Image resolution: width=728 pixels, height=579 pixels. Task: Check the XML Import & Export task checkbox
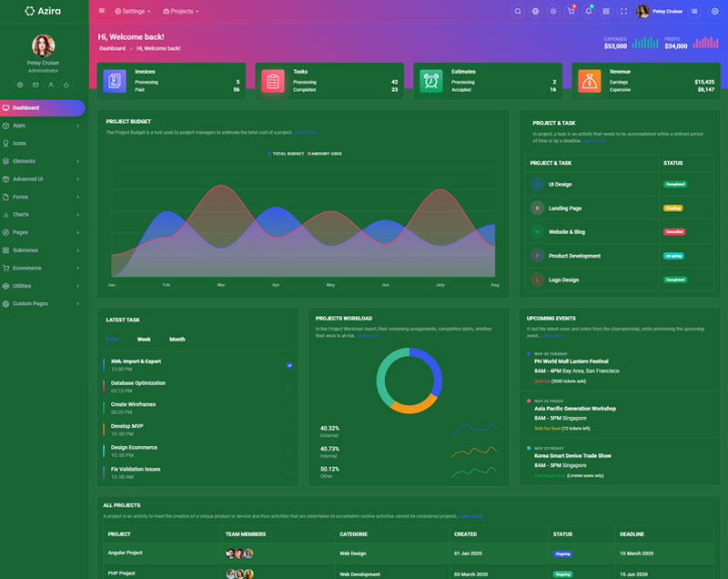coord(289,365)
